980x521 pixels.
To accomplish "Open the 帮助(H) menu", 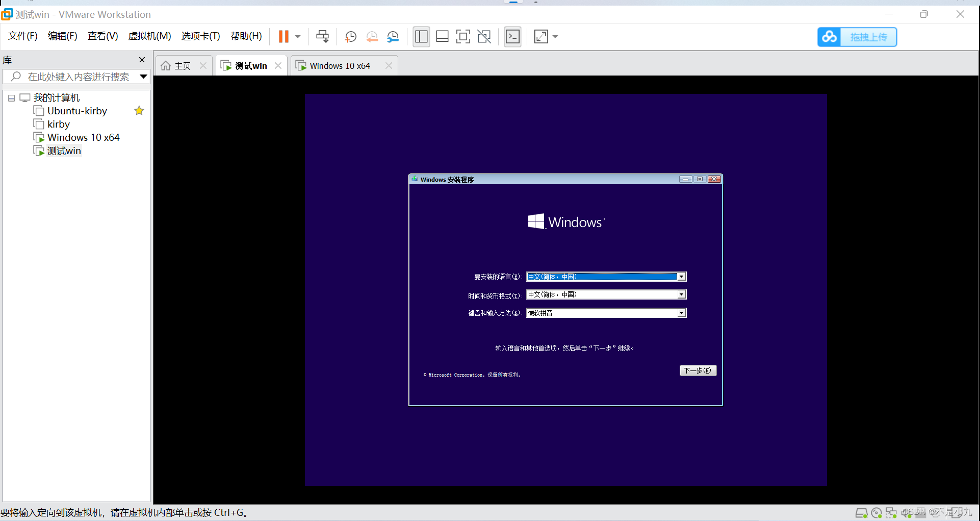I will (x=246, y=36).
